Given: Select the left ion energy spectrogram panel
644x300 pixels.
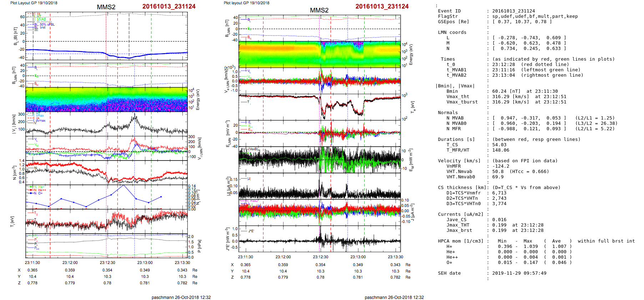Looking at the screenshot, I should (106, 100).
